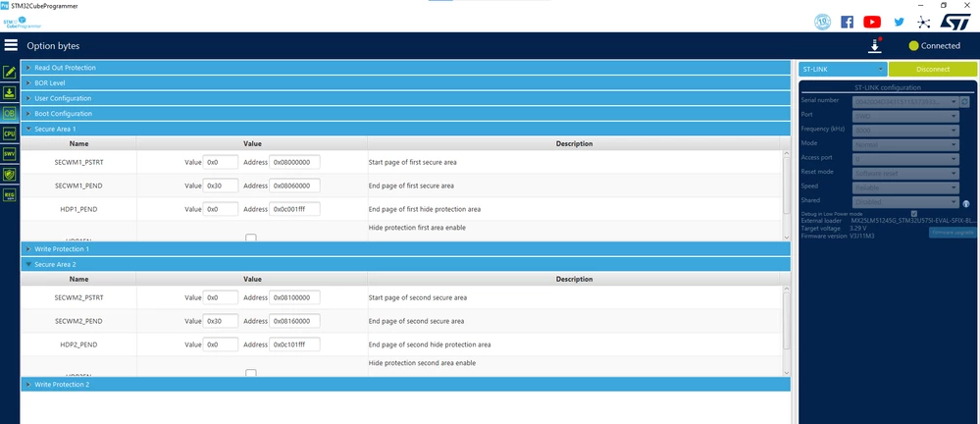Click the Shared mode info icon
Viewport: 980px width, 424px height.
(x=965, y=204)
